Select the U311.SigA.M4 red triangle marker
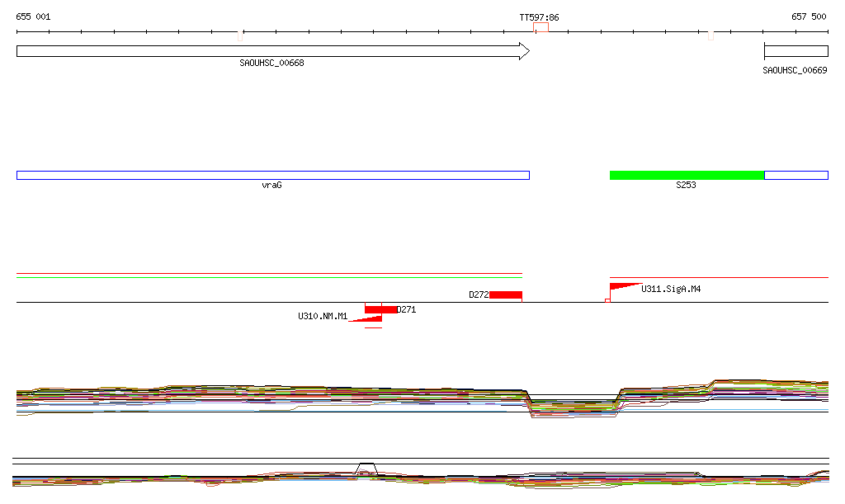The image size is (845, 504). 624,287
